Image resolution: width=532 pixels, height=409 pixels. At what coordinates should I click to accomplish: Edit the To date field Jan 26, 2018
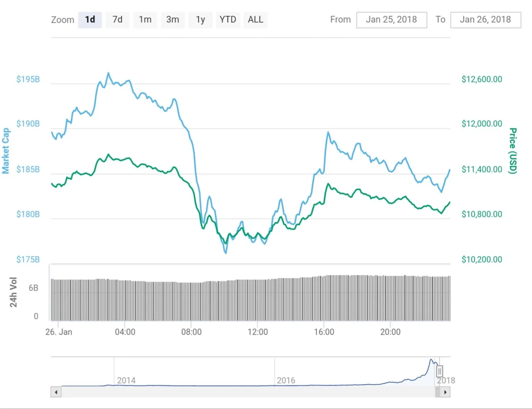click(x=485, y=20)
